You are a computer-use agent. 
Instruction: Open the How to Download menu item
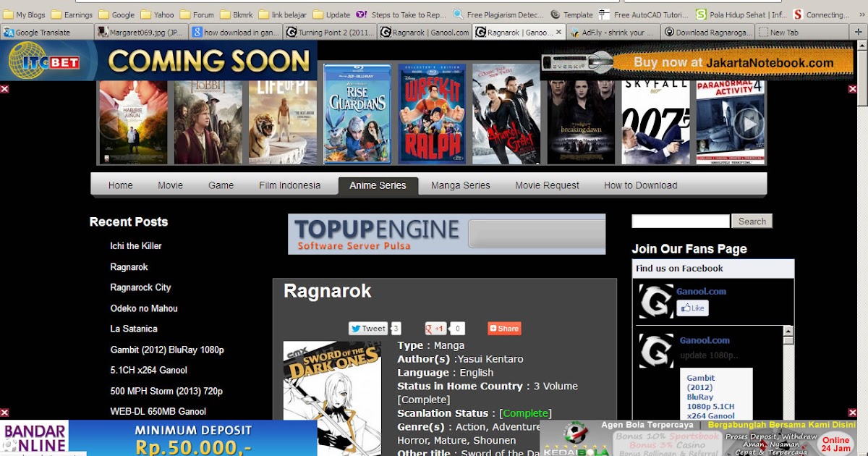tap(641, 185)
